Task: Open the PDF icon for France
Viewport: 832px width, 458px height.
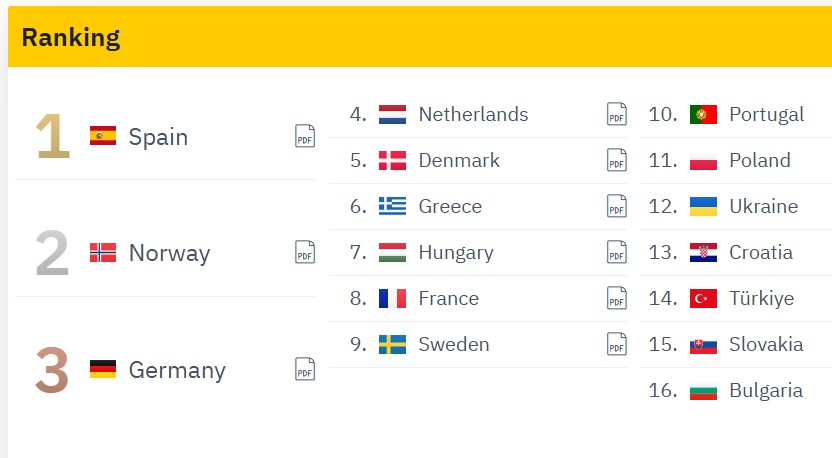Action: point(616,298)
